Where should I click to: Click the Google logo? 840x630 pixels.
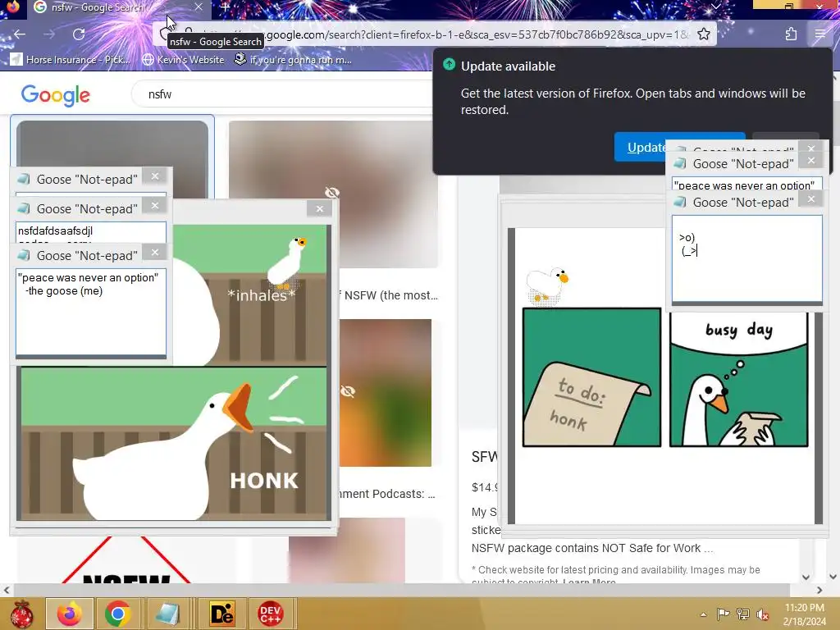click(x=56, y=95)
